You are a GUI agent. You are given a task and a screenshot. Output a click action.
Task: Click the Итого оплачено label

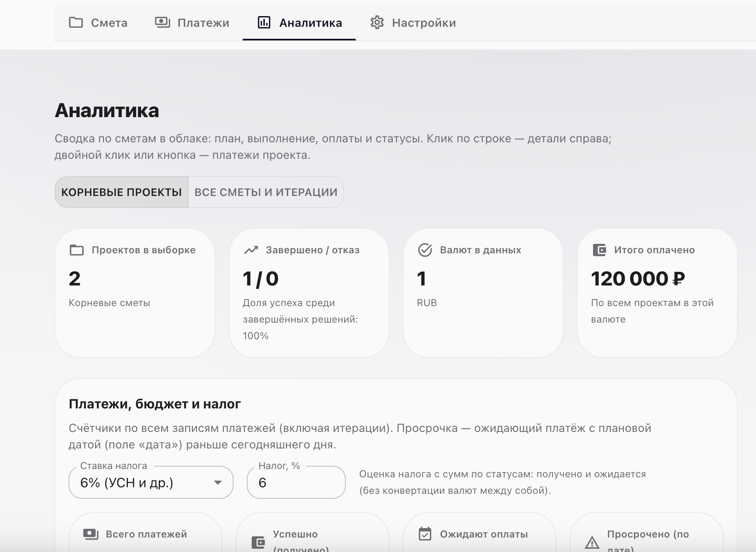654,250
